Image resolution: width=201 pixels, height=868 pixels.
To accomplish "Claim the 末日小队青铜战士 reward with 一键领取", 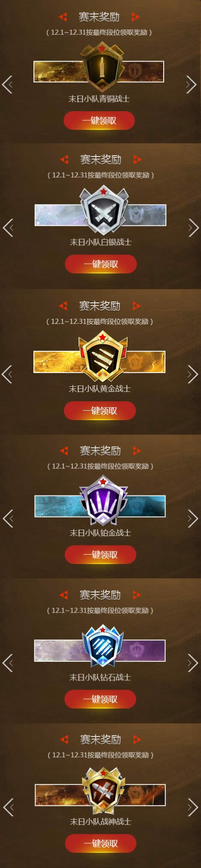I will 99,121.
